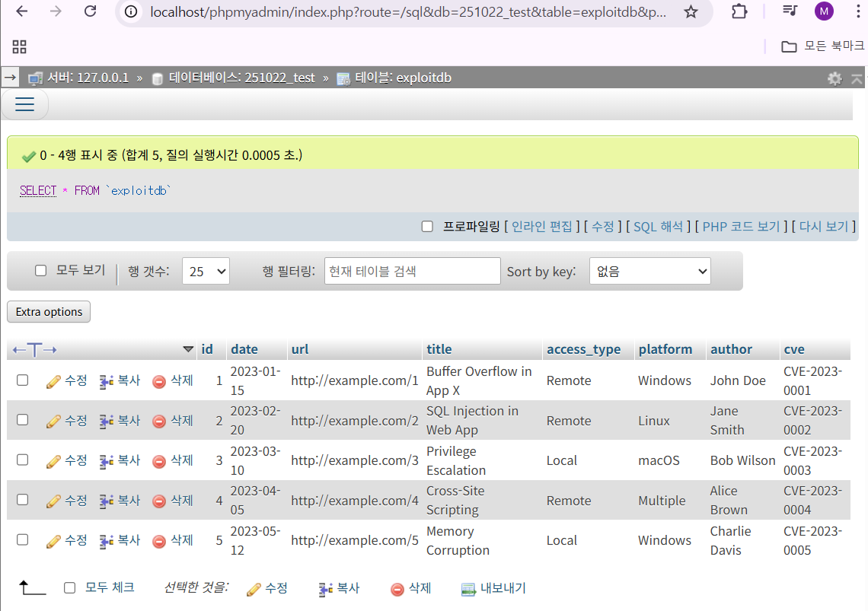This screenshot has width=868, height=611.
Task: Check the 모두 보기 checkbox
Action: (40, 269)
